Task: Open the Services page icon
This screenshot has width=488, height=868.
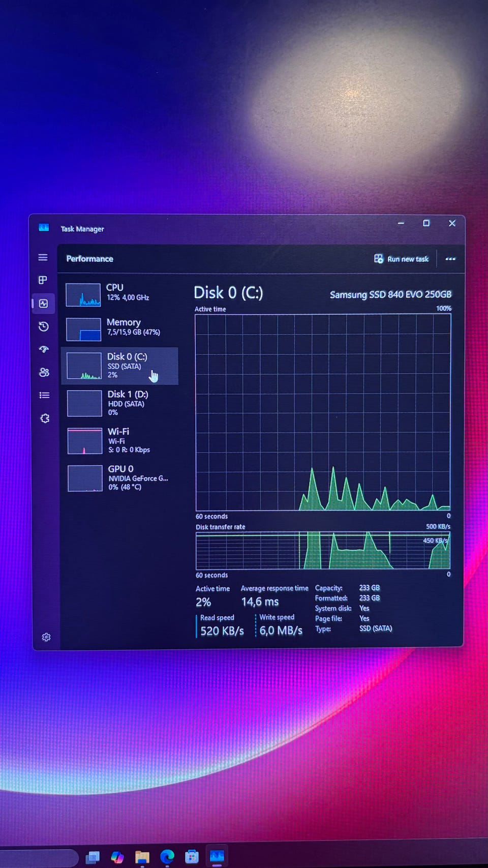Action: click(x=45, y=418)
